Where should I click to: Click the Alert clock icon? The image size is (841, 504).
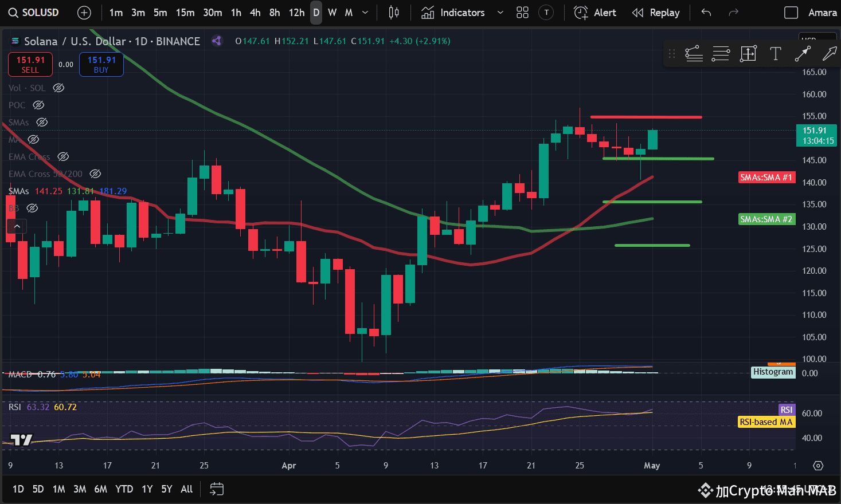point(581,12)
